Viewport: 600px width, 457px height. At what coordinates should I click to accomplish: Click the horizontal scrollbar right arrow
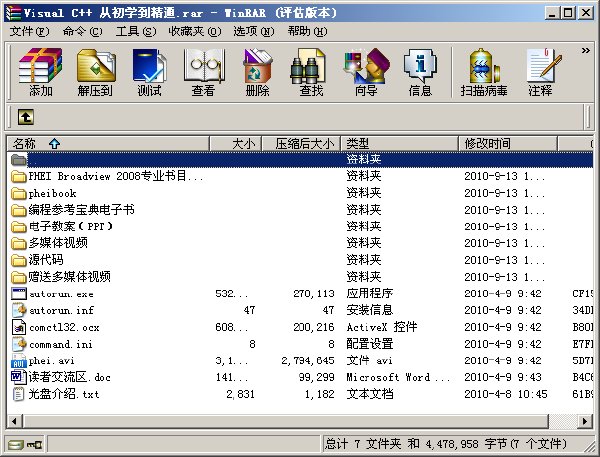click(x=585, y=422)
